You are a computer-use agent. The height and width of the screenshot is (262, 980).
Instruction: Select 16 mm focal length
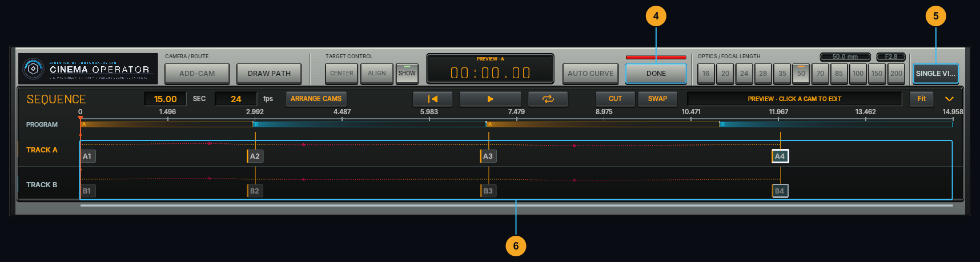706,74
